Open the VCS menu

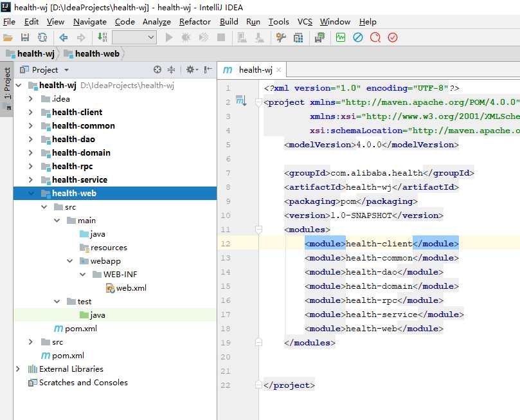click(x=305, y=22)
